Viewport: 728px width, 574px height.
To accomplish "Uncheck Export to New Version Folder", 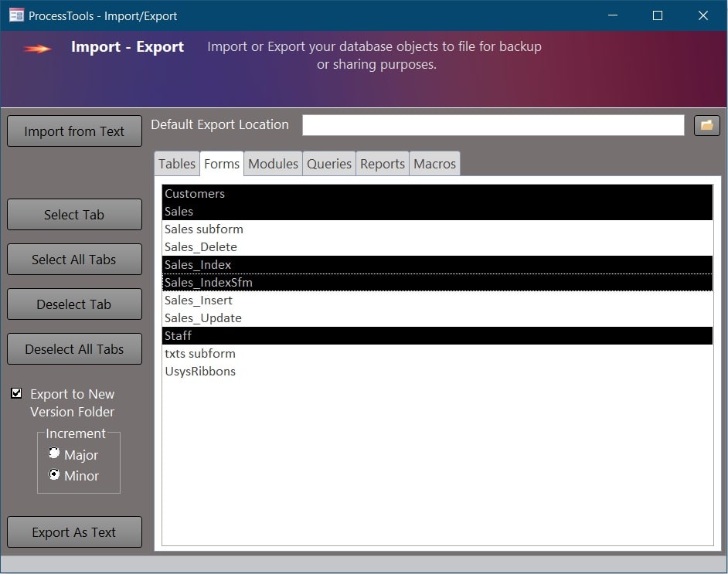I will tap(16, 393).
